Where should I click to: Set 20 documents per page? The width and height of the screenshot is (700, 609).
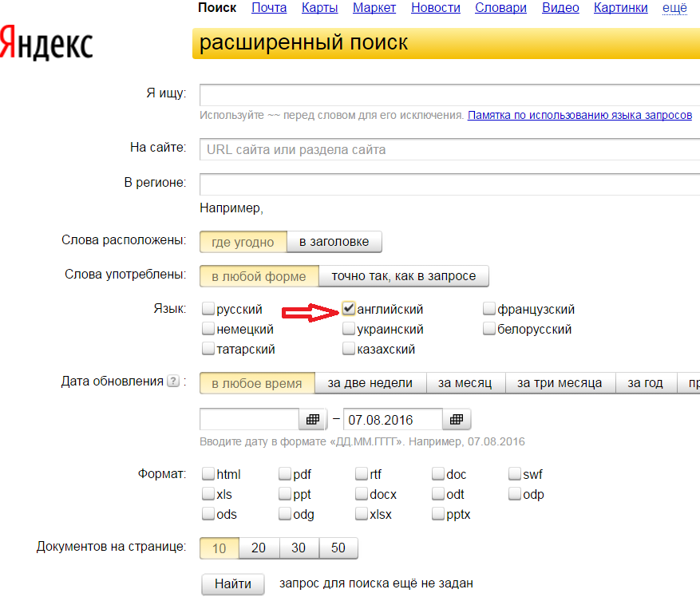tap(259, 548)
